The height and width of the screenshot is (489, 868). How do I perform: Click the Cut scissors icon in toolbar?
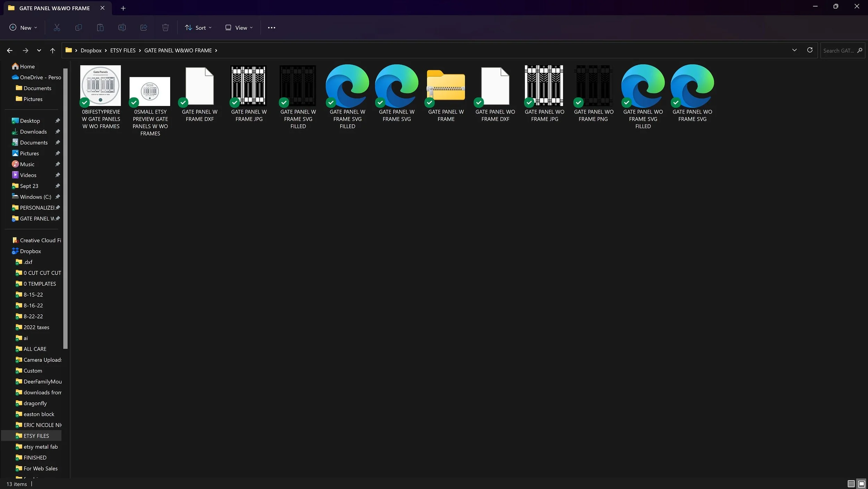pos(57,27)
